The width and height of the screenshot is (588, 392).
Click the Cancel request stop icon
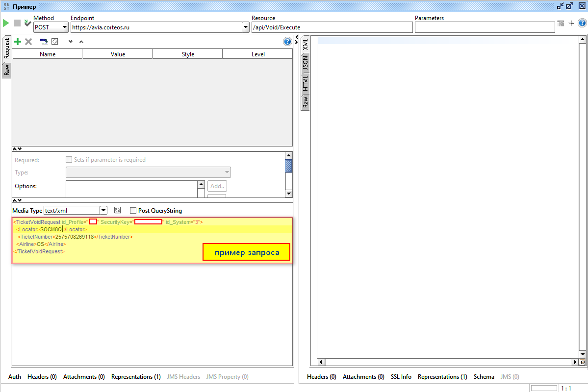click(x=17, y=23)
